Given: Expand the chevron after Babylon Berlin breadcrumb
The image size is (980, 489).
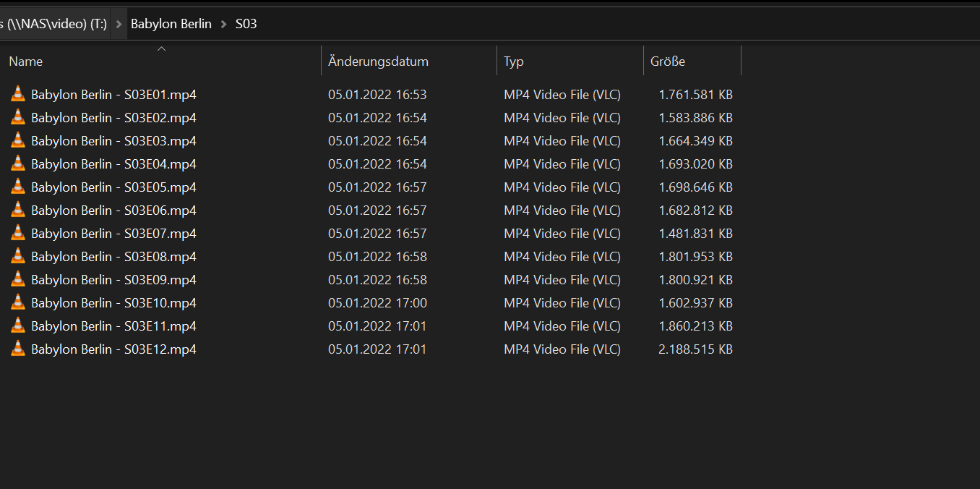Looking at the screenshot, I should 224,24.
